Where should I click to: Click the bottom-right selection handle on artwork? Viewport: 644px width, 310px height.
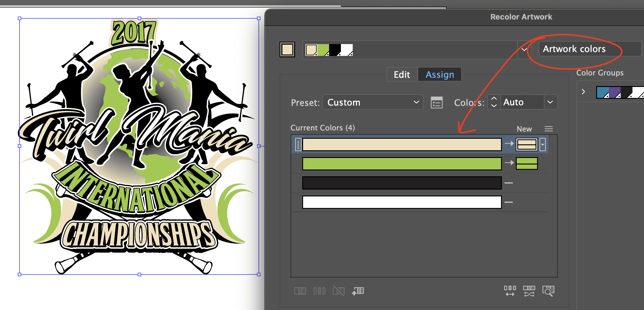(259, 275)
